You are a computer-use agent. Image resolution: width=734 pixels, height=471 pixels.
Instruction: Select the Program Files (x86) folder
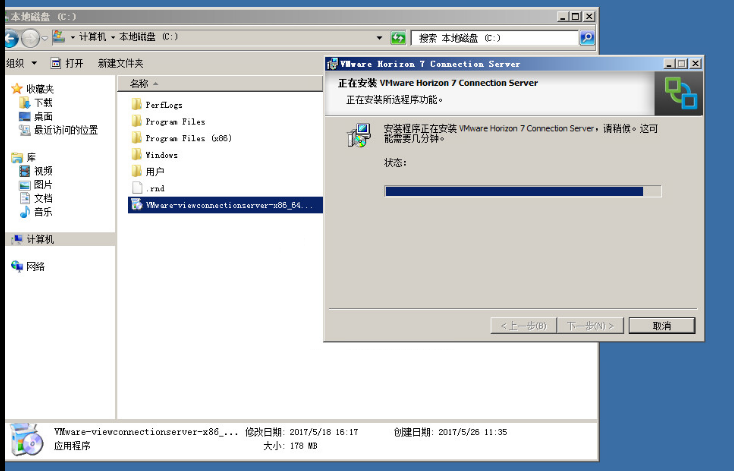click(188, 138)
